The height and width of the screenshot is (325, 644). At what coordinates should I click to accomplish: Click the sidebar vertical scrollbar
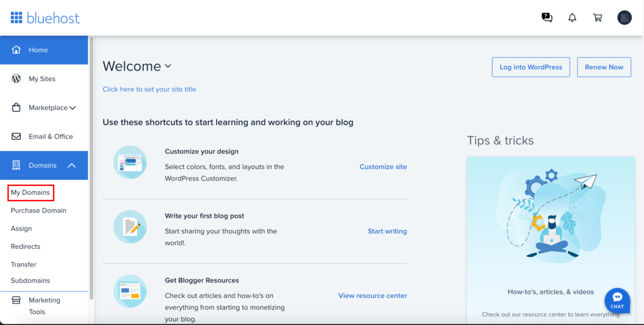point(92,163)
